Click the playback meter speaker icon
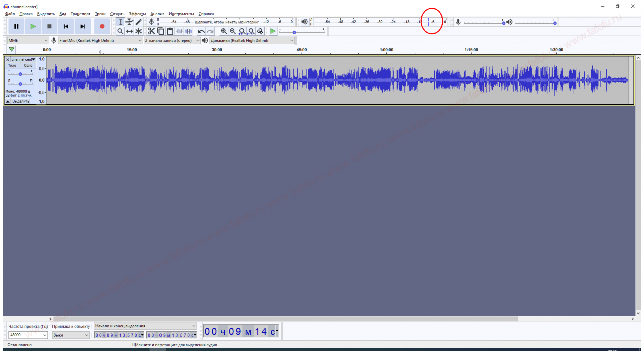 [304, 22]
